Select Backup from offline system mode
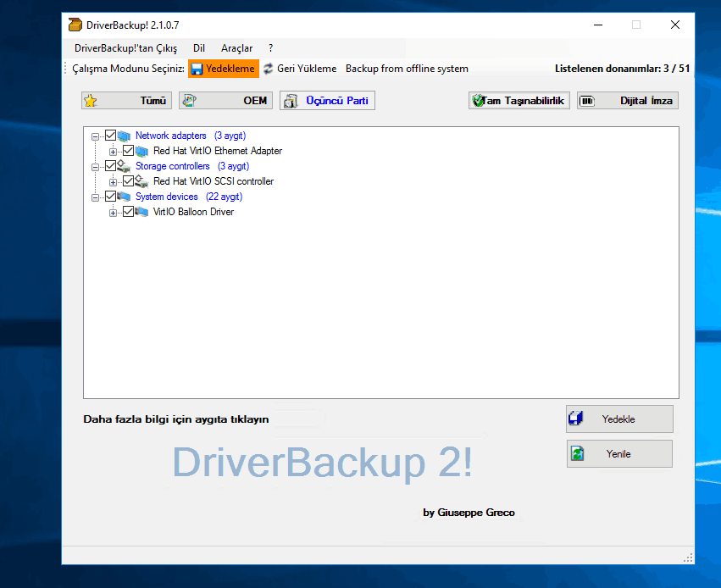This screenshot has height=588, width=721. (x=407, y=69)
